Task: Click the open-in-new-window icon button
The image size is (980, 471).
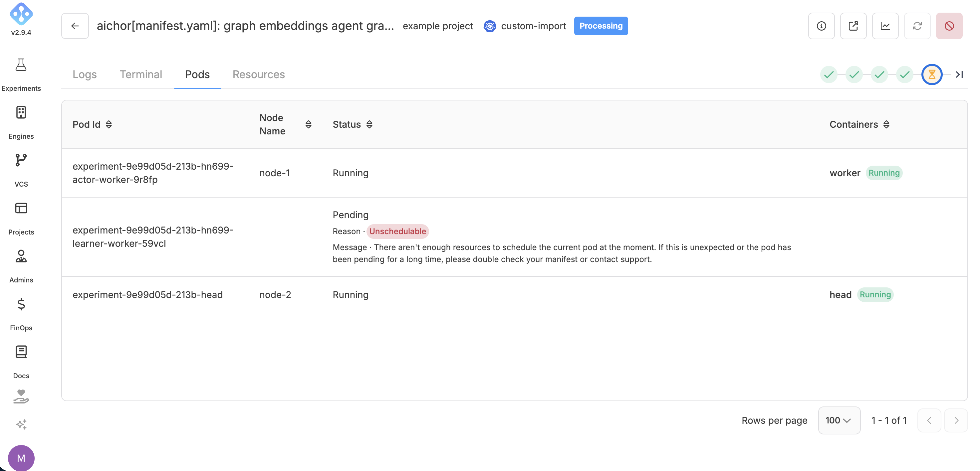Action: click(x=853, y=26)
